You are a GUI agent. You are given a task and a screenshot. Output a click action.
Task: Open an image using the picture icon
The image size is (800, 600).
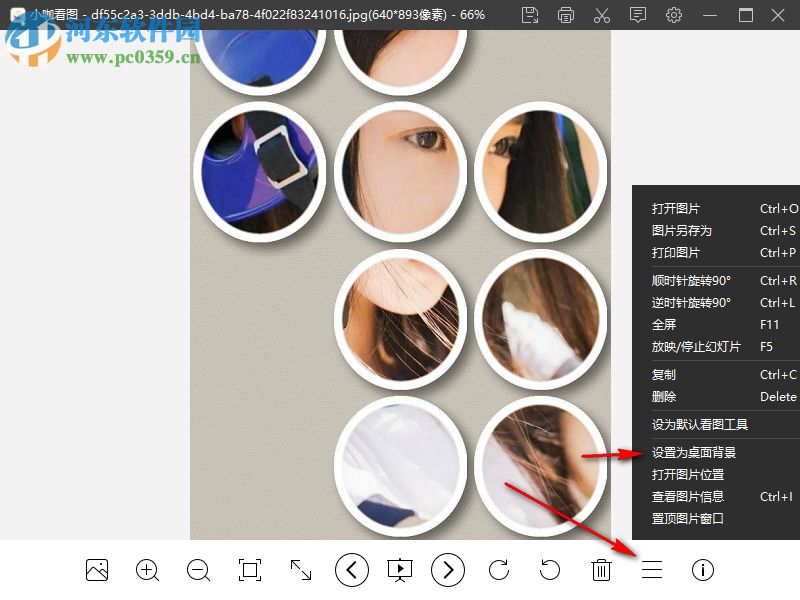96,570
